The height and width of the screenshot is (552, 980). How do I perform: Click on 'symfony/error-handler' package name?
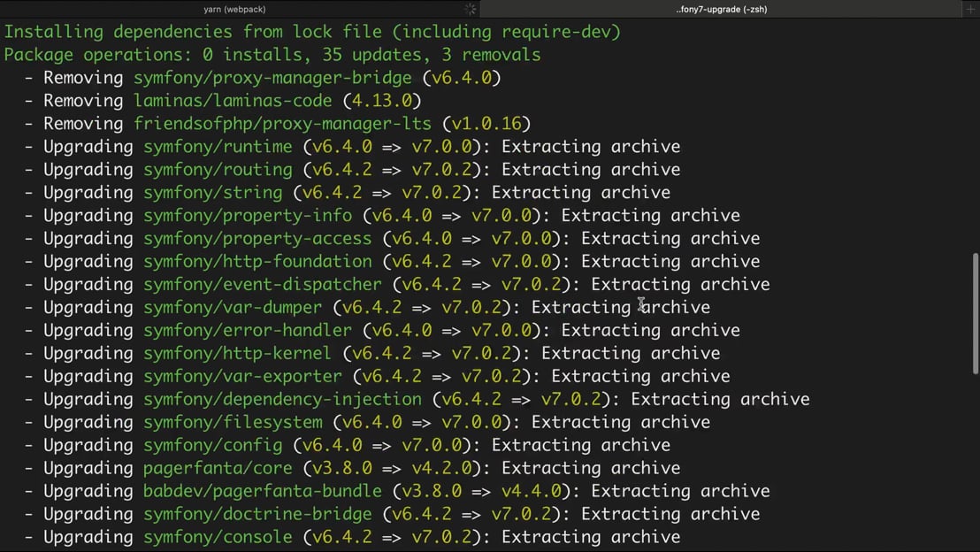click(248, 330)
